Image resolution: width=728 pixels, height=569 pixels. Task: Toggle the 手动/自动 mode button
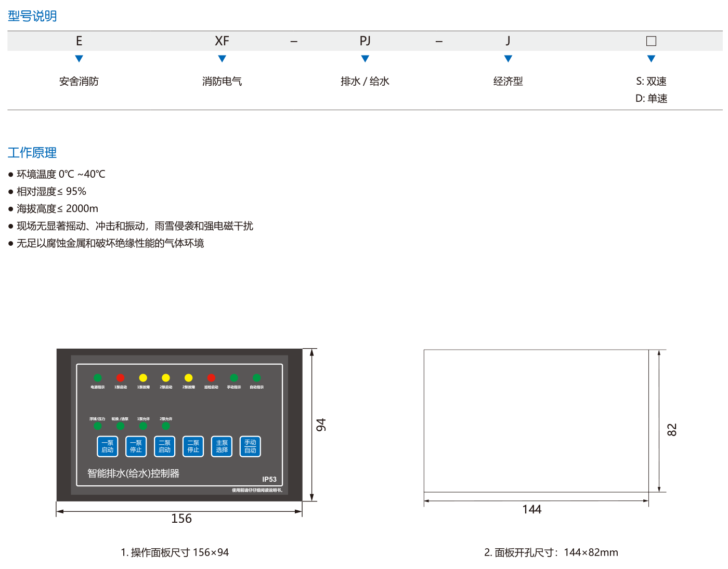250,446
